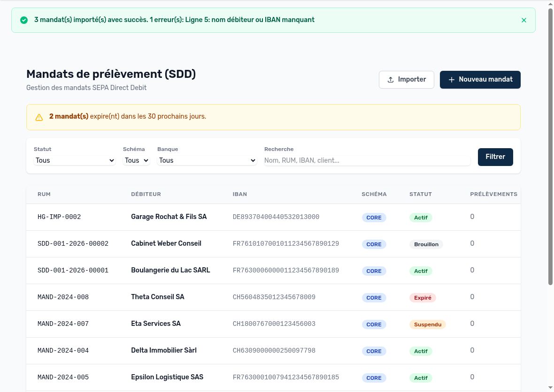Screen dimensions: 554x392
Task: Select RUM MAND-2024-008
Action: [x=63, y=297]
